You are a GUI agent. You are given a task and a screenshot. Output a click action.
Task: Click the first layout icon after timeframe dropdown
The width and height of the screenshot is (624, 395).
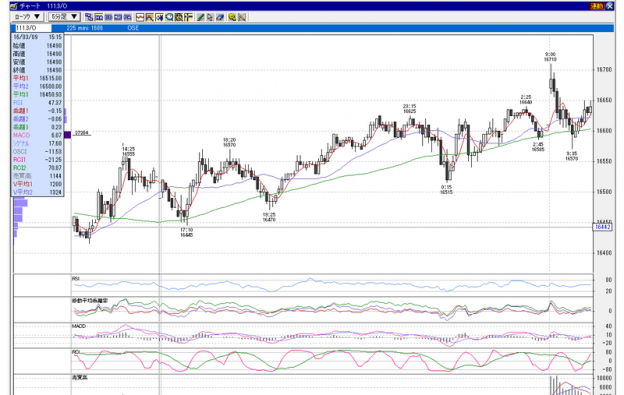pos(89,17)
